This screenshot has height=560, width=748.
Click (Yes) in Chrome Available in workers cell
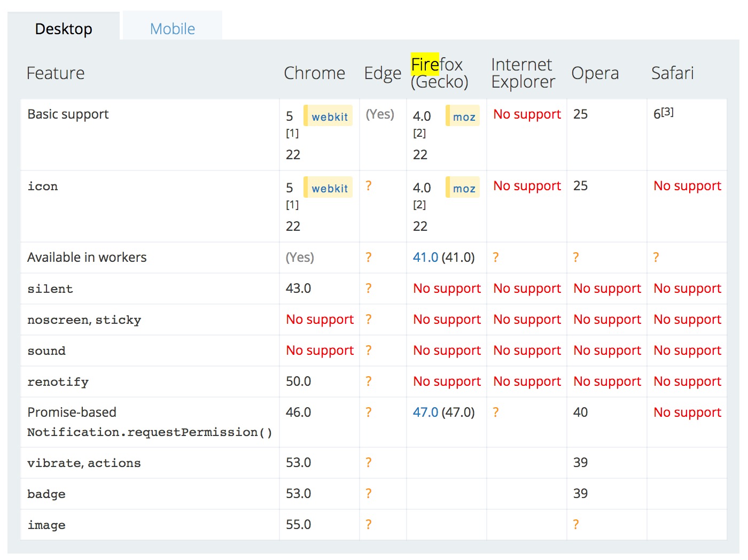point(300,257)
